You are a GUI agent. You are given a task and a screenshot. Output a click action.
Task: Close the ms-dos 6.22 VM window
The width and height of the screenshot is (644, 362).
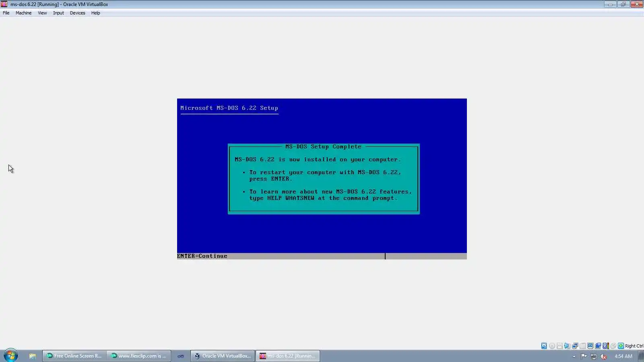click(637, 4)
